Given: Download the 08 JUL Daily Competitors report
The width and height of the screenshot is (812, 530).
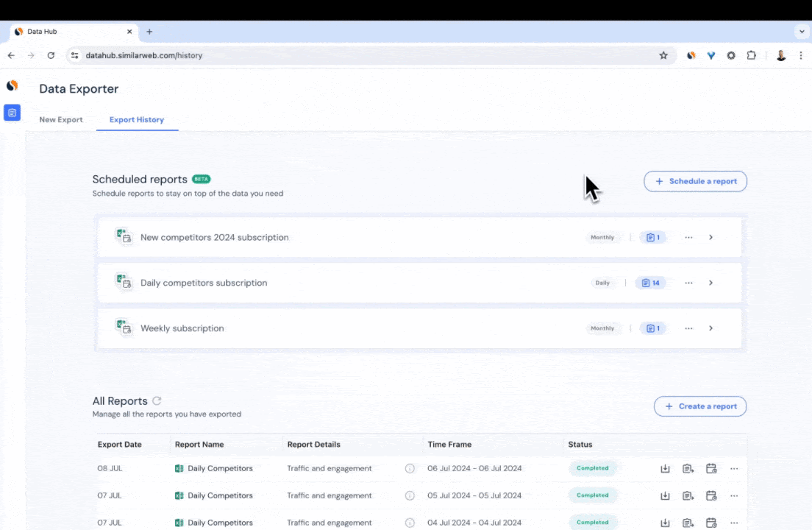Looking at the screenshot, I should click(x=665, y=468).
